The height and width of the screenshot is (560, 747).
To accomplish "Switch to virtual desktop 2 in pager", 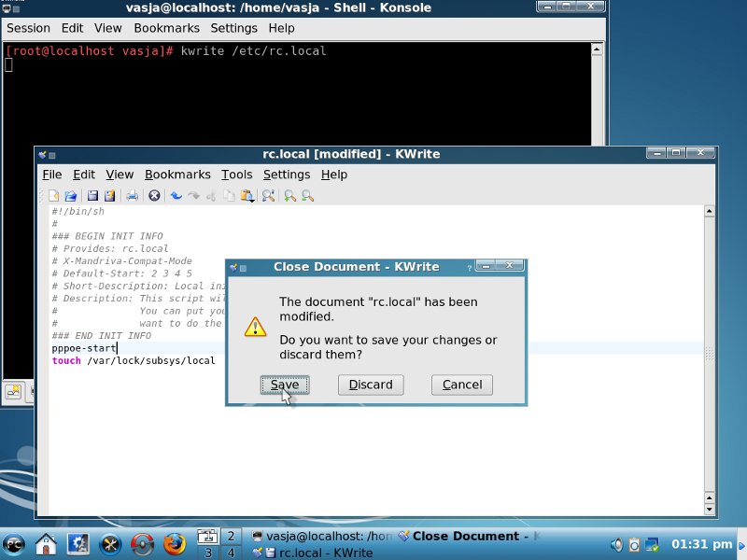I will click(x=231, y=536).
